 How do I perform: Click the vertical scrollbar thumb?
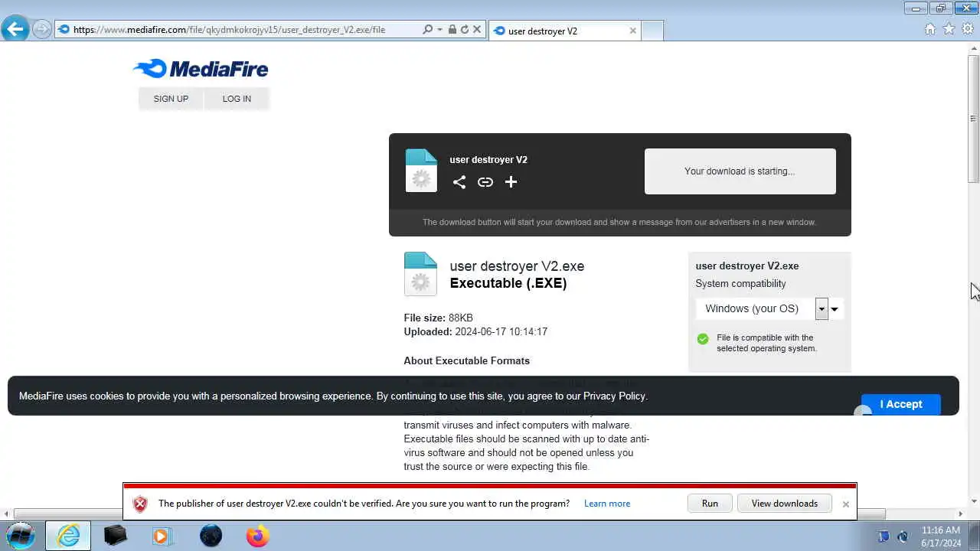click(x=974, y=118)
